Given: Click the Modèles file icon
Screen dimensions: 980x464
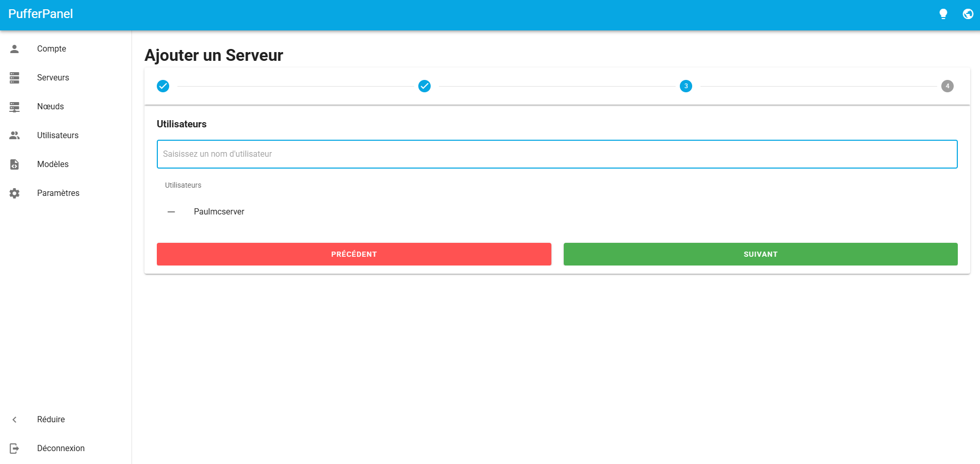Looking at the screenshot, I should click(x=14, y=164).
